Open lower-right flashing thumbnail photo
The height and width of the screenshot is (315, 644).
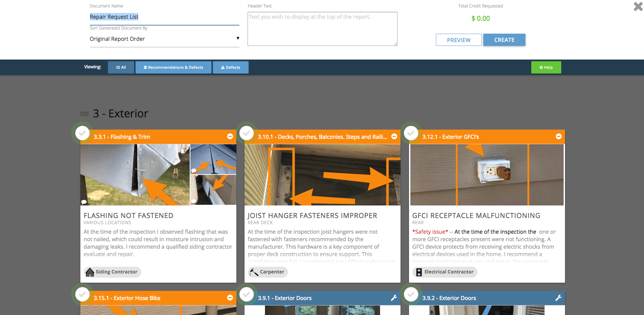click(213, 190)
